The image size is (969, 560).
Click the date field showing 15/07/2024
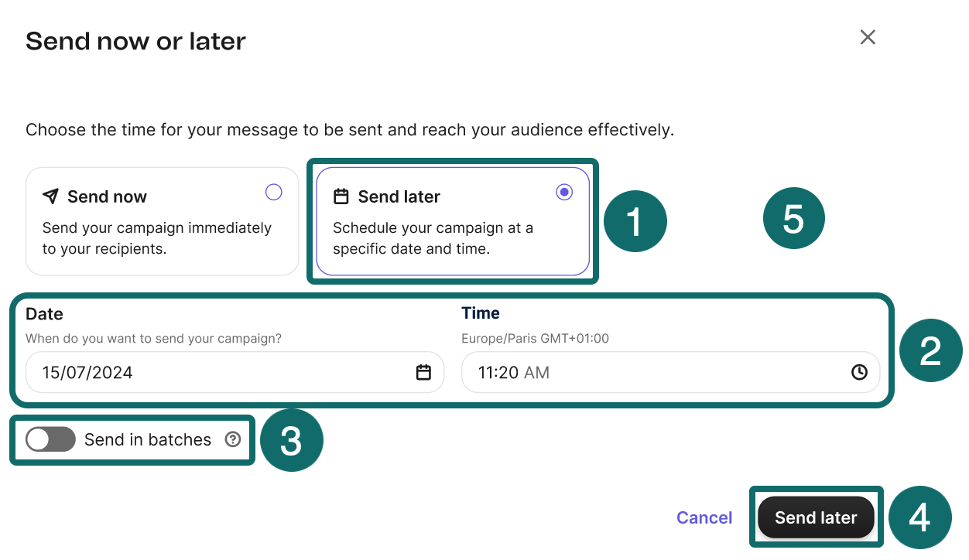point(193,372)
